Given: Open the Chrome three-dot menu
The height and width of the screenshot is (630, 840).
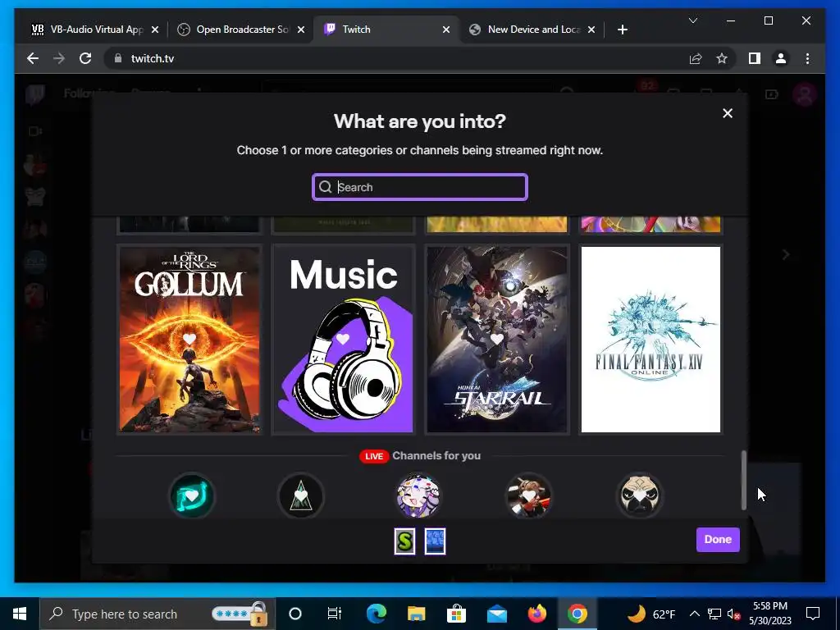Looking at the screenshot, I should (x=807, y=58).
